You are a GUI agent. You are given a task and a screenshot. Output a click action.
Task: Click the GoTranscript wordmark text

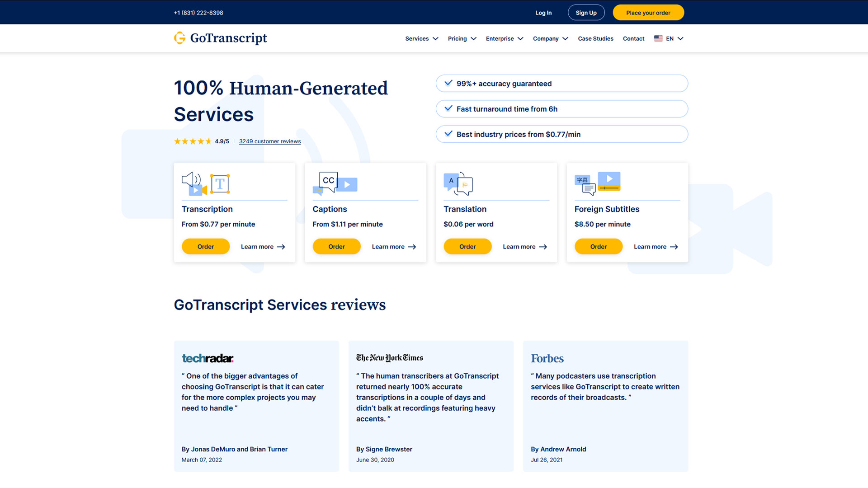229,38
